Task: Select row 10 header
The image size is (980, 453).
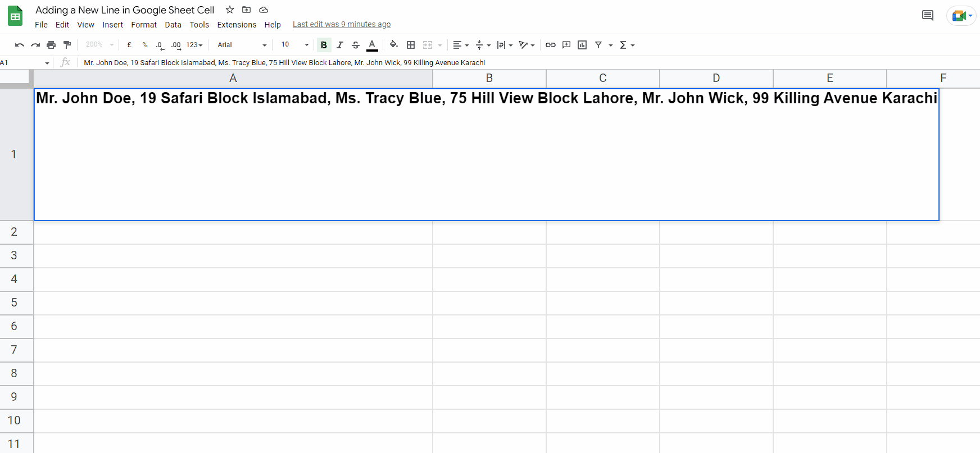Action: [x=16, y=420]
